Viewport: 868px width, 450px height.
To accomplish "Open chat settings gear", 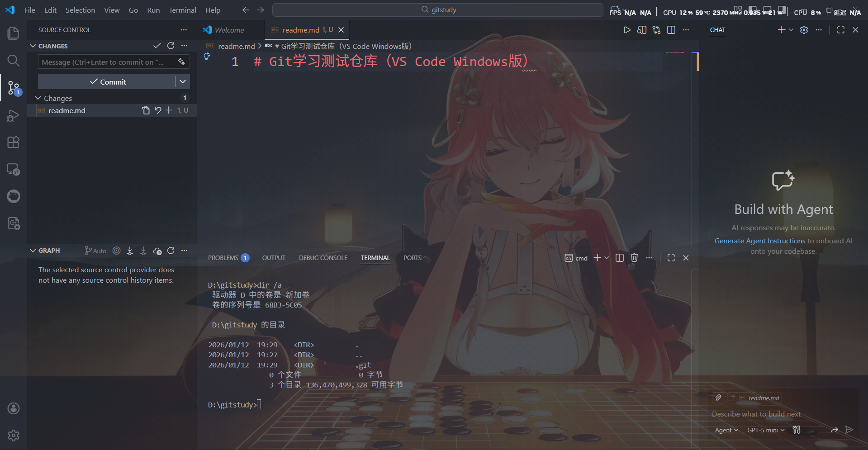I will coord(804,30).
